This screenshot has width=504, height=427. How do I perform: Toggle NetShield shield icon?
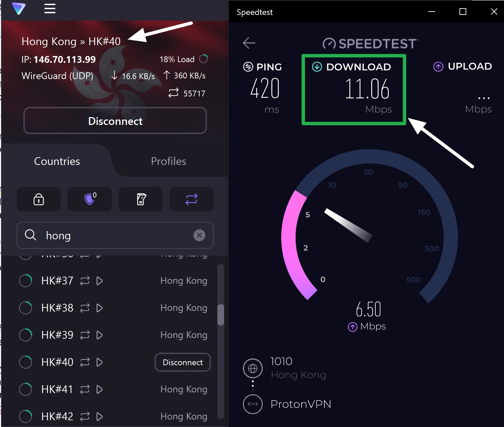click(x=90, y=199)
